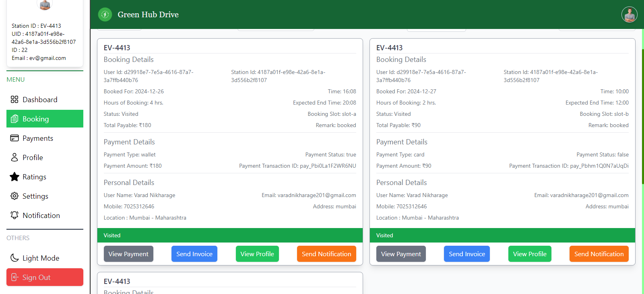Screen dimensions: 644x294
Task: Click the sidebar profile avatar picture
Action: click(45, 4)
